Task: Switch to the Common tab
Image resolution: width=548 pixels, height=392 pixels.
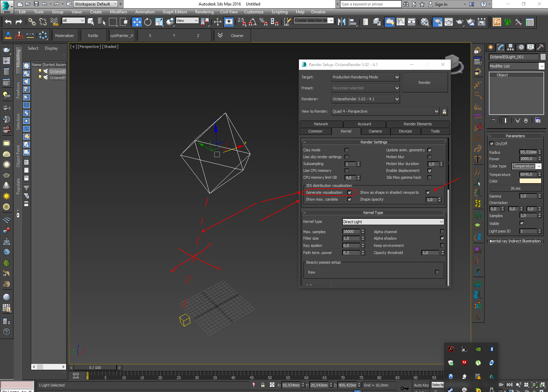Action: coord(315,131)
